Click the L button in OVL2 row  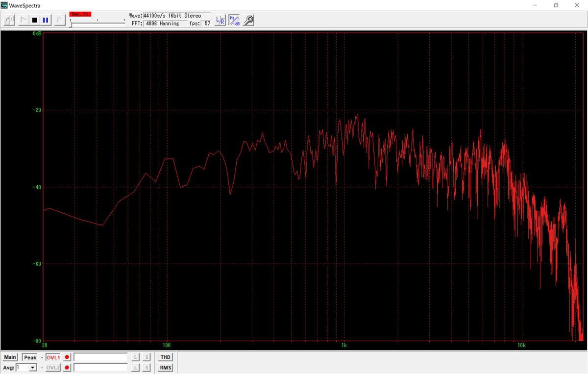136,367
